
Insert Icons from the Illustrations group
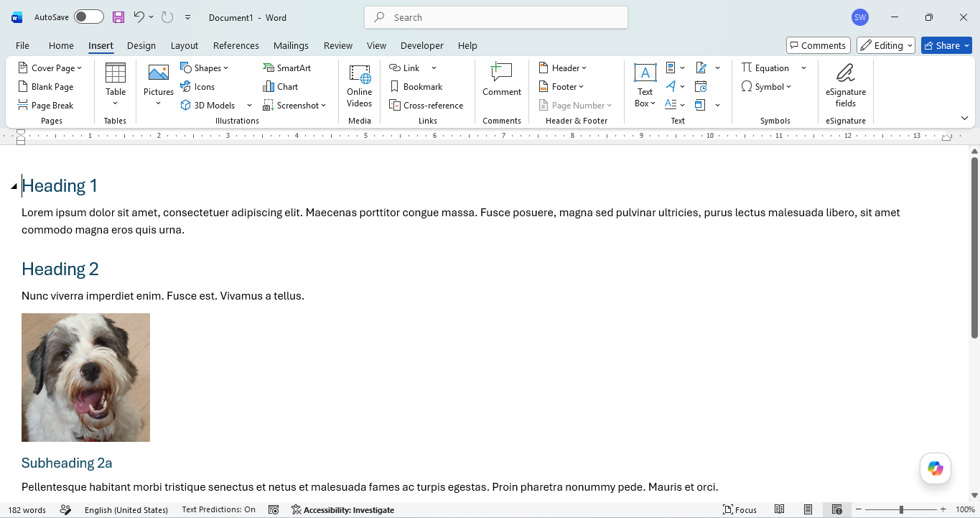pos(197,87)
